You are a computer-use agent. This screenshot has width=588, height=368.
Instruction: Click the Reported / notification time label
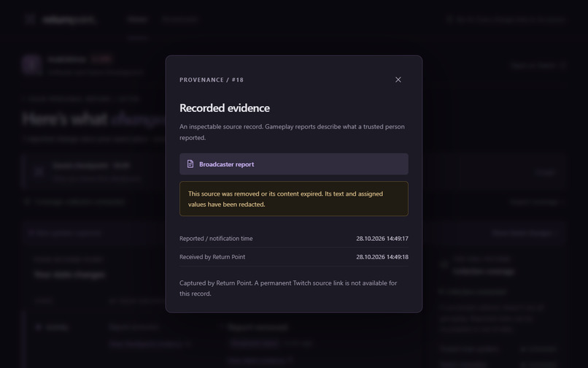[216, 239]
